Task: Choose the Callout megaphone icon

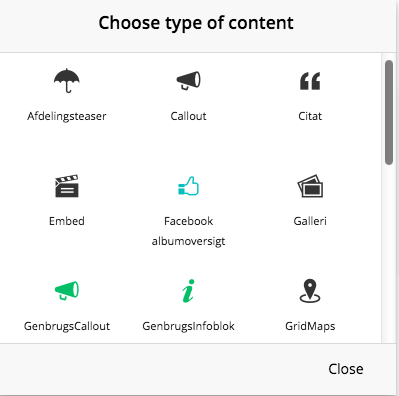Action: (x=188, y=81)
